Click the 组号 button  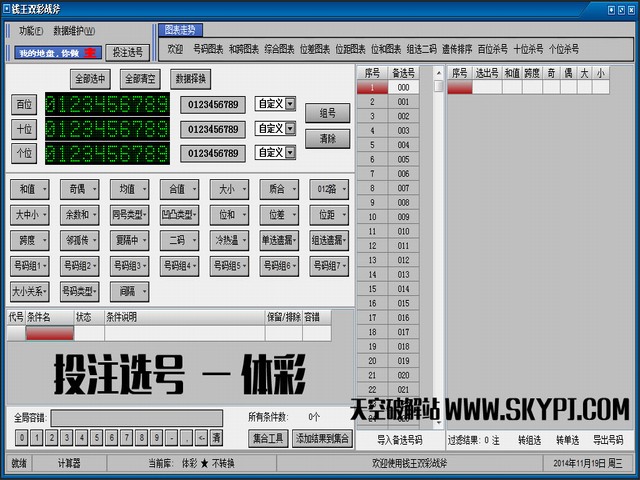(327, 113)
